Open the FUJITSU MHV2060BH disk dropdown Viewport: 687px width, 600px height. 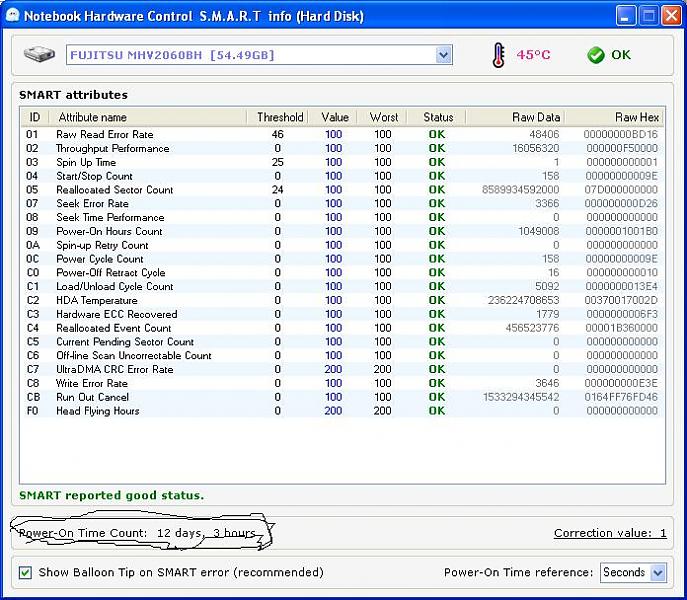pyautogui.click(x=444, y=55)
